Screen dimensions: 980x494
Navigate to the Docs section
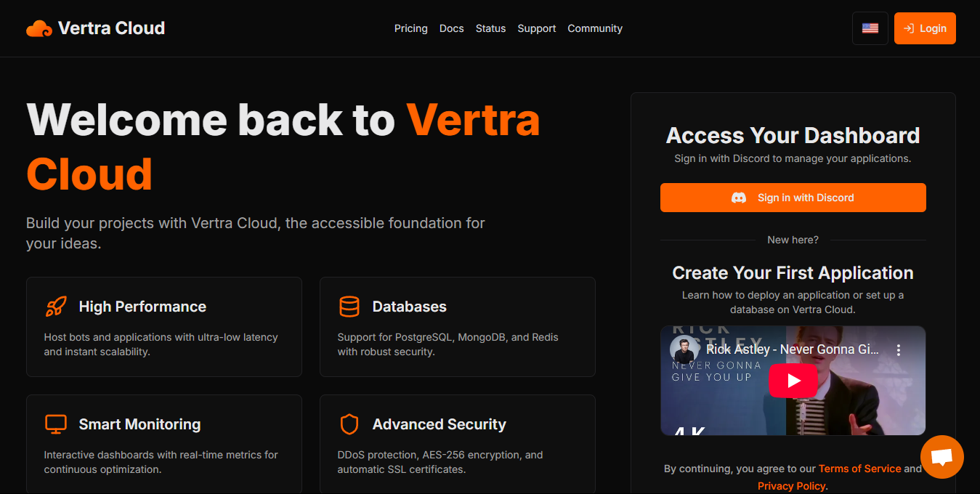[x=451, y=28]
